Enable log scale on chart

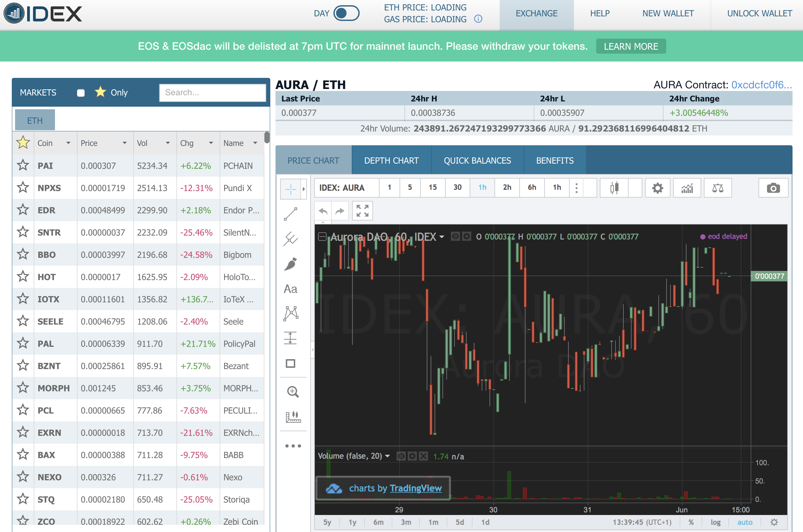715,522
